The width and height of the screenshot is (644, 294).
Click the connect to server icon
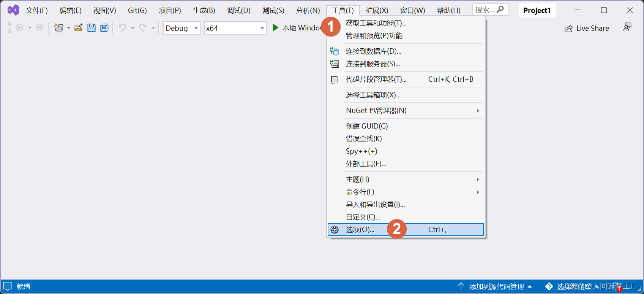coord(334,64)
